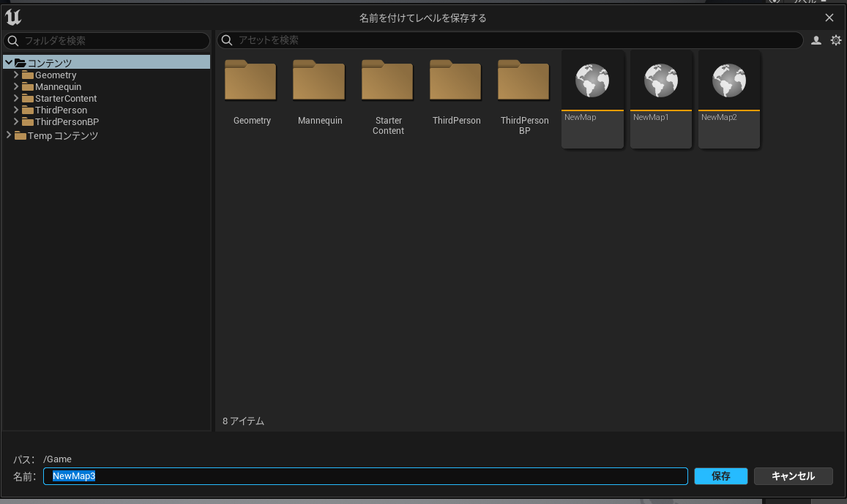847x504 pixels.
Task: Click the user/developer filter icon
Action: pyautogui.click(x=816, y=40)
